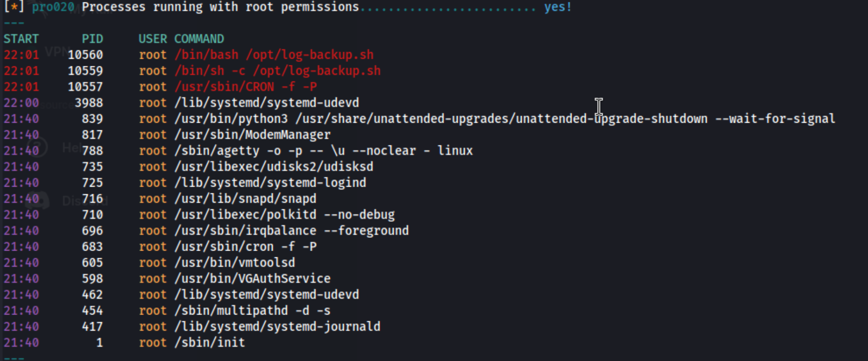Select the /usr/sbin/CRON -f -P entry
The height and width of the screenshot is (361, 868).
246,87
